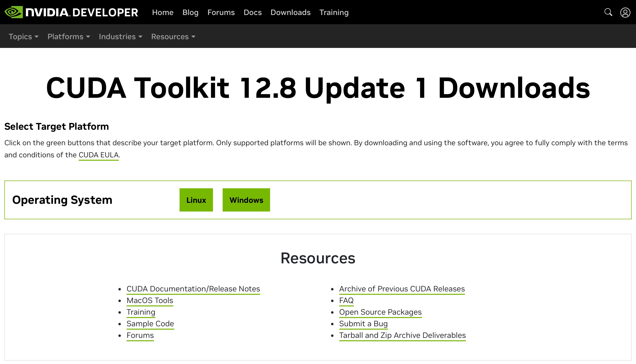Select the Windows operating system button

(x=246, y=200)
